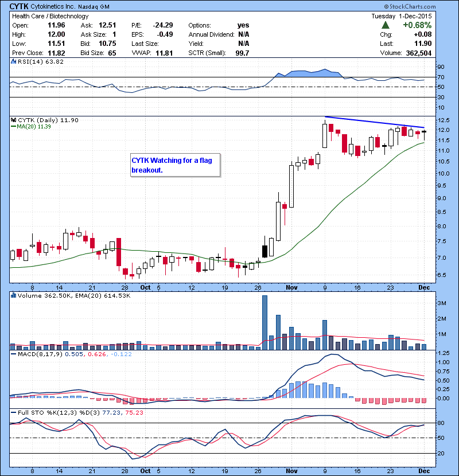Click the stochastic %K value 77.23
Screen dimensions: 459x476
tap(111, 412)
